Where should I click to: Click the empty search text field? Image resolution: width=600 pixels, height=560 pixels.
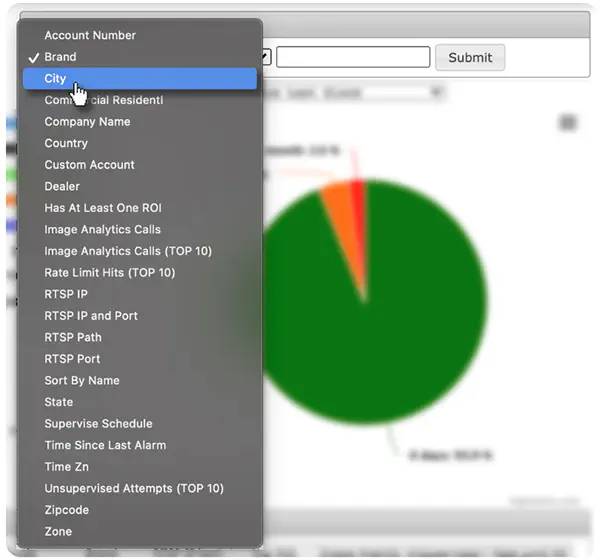(x=353, y=57)
